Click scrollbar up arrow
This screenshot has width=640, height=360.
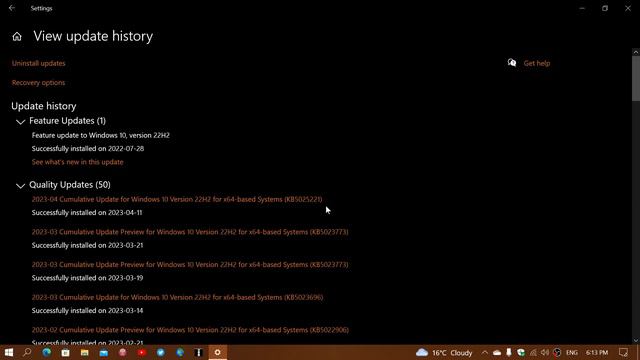(636, 52)
